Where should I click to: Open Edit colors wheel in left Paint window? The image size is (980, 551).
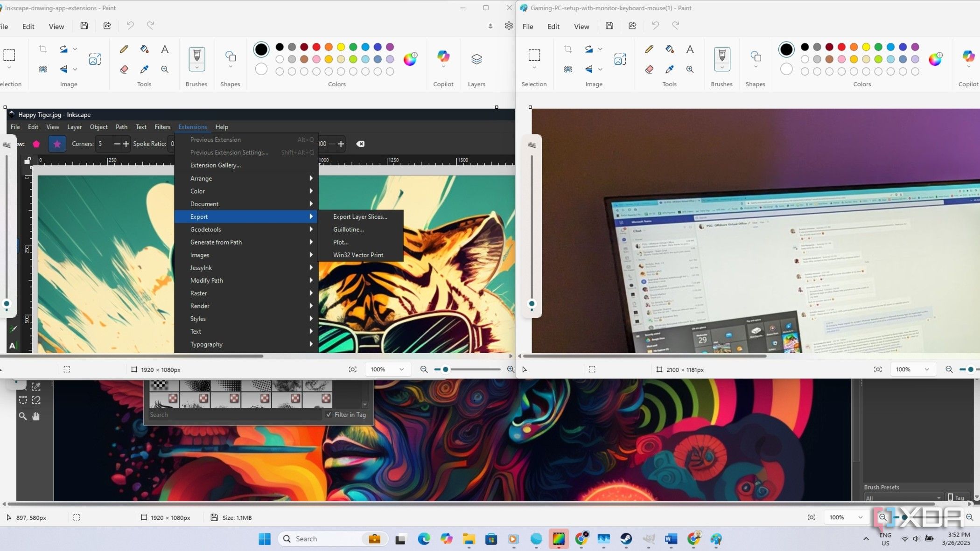click(x=410, y=59)
